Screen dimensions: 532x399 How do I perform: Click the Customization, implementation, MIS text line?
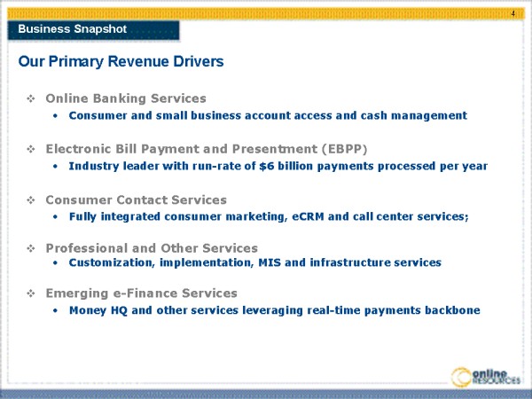point(254,263)
